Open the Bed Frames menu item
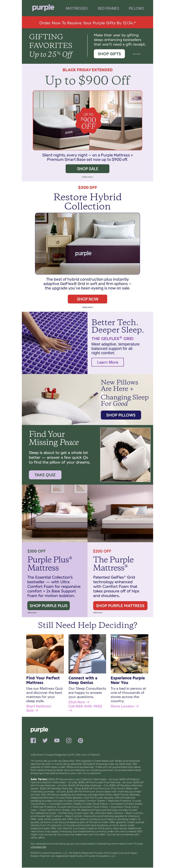 108,8
